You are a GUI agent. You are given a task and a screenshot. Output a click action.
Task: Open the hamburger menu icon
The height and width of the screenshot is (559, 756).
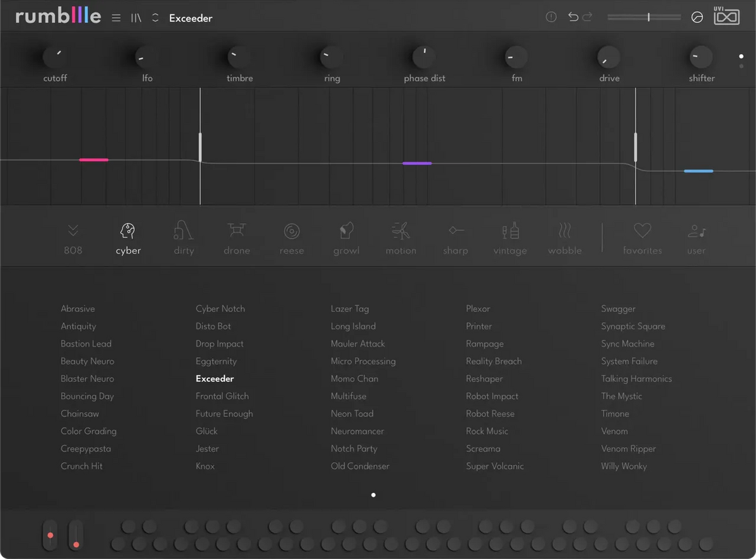(116, 18)
